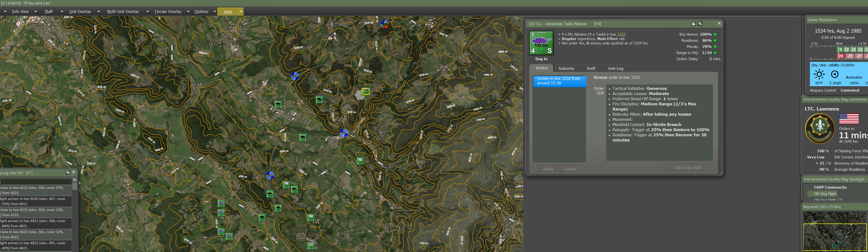This screenshot has height=252, width=868.
Task: Toggle the lock icon in platoon panel header
Action: (x=693, y=24)
